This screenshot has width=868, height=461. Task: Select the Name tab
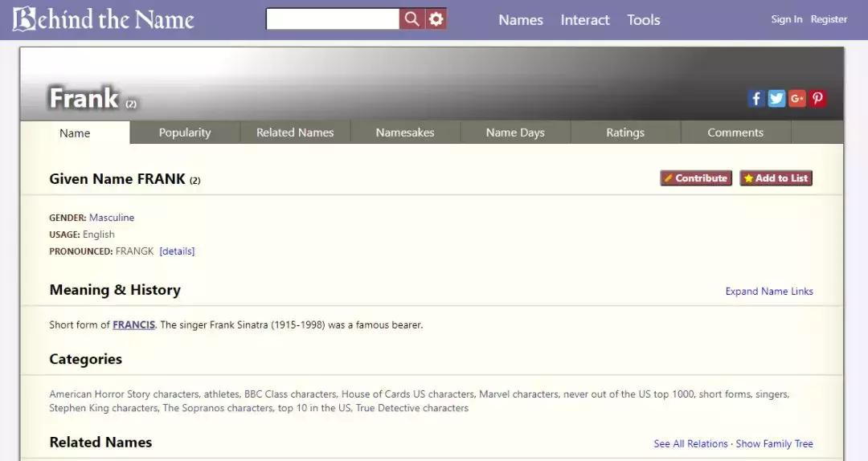pyautogui.click(x=75, y=133)
